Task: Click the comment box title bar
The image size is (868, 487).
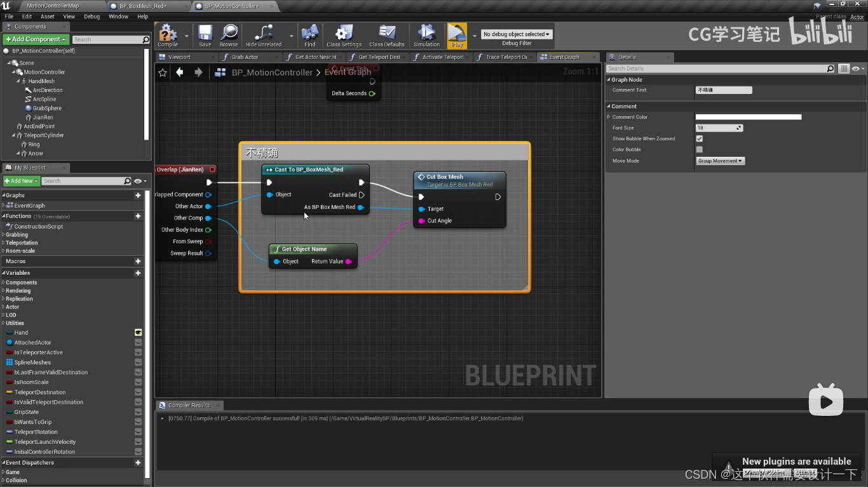Action: 384,153
